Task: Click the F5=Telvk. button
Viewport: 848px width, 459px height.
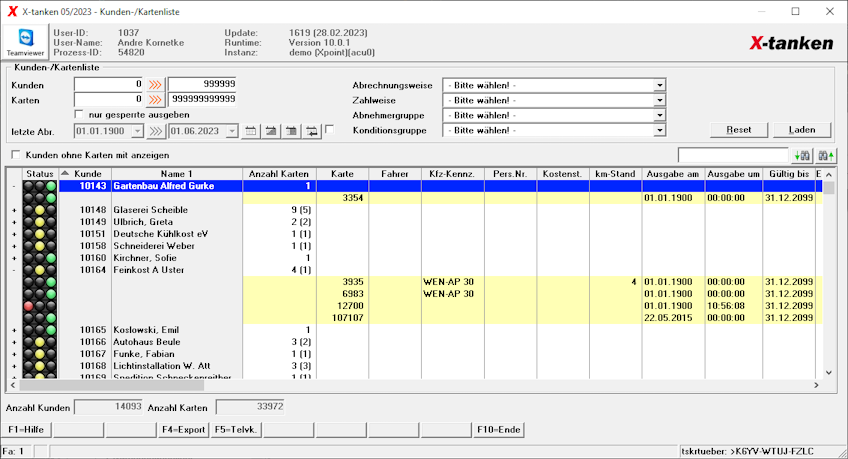Action: coord(236,430)
